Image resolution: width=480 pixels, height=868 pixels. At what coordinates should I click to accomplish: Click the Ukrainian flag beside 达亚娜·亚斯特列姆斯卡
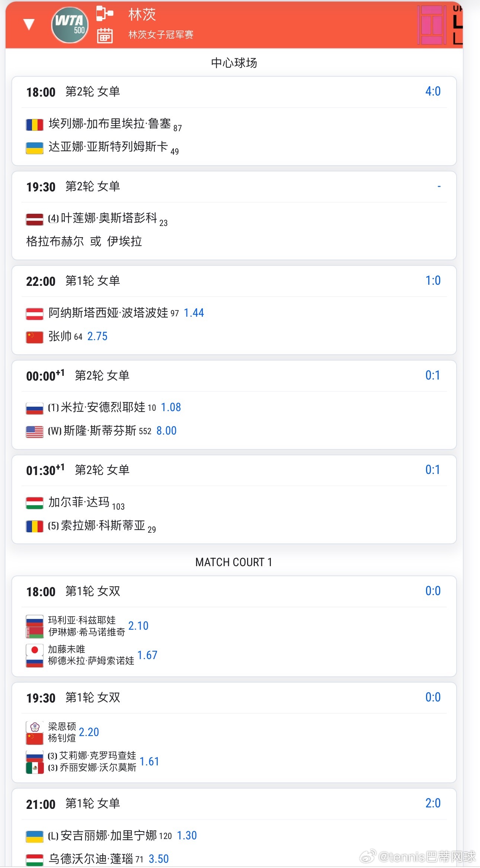(35, 148)
